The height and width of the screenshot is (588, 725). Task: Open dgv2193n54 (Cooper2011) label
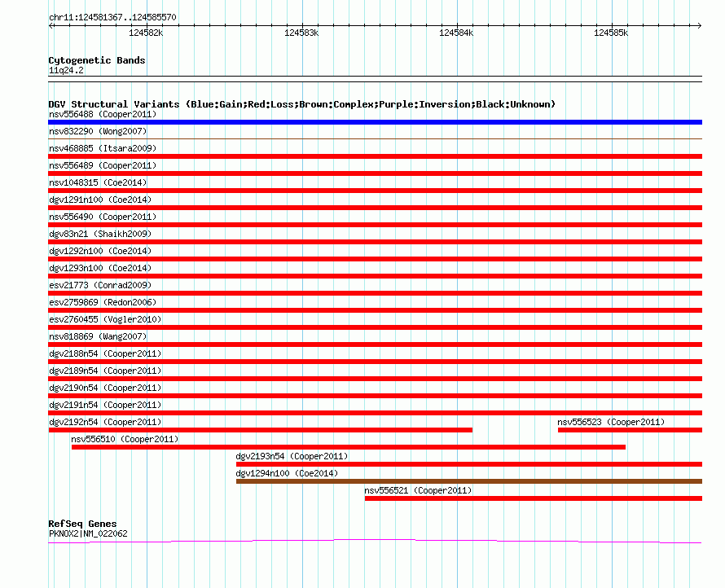coord(292,456)
